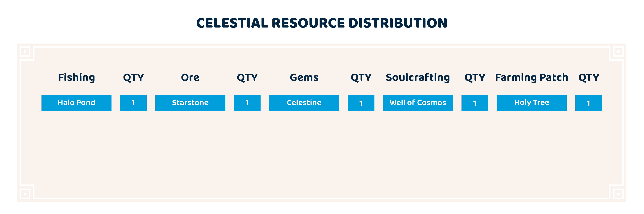Click the Gems column header
The height and width of the screenshot is (214, 644).
click(304, 77)
